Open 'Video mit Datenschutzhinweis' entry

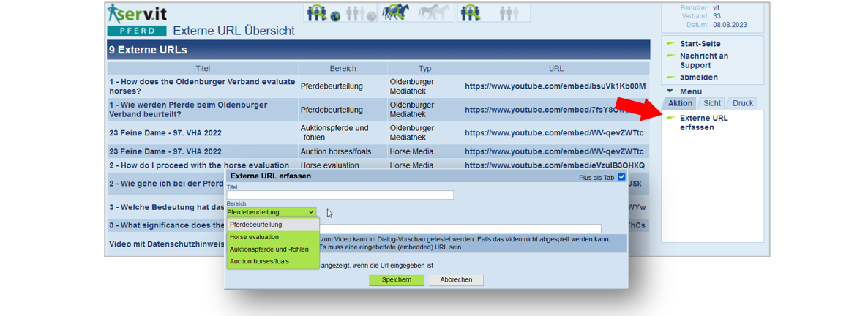coord(166,244)
